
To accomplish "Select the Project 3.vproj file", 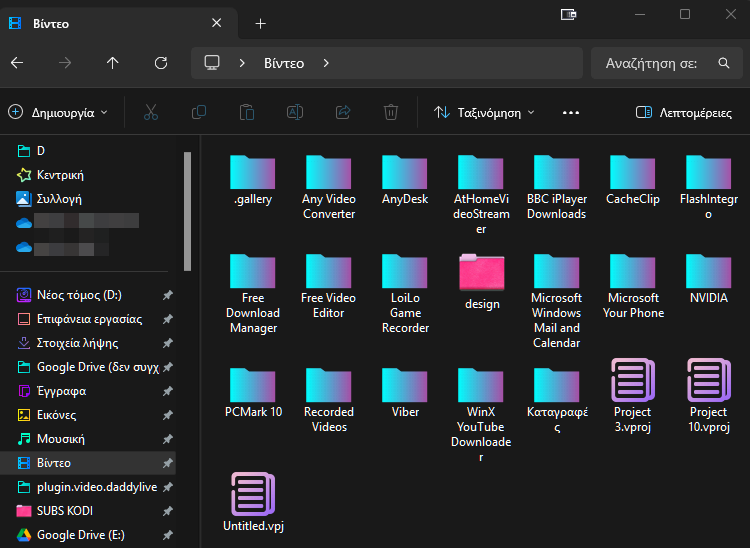I will point(633,395).
